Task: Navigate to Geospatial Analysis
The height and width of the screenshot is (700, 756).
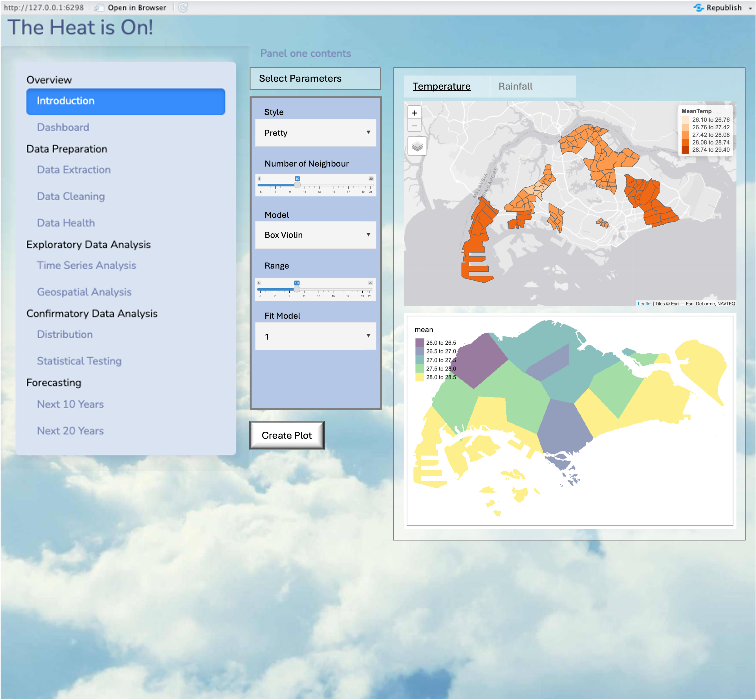Action: pos(84,292)
